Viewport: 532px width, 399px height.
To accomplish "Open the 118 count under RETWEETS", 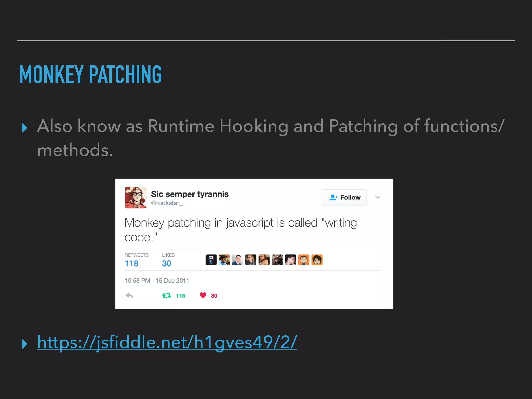I will [131, 264].
